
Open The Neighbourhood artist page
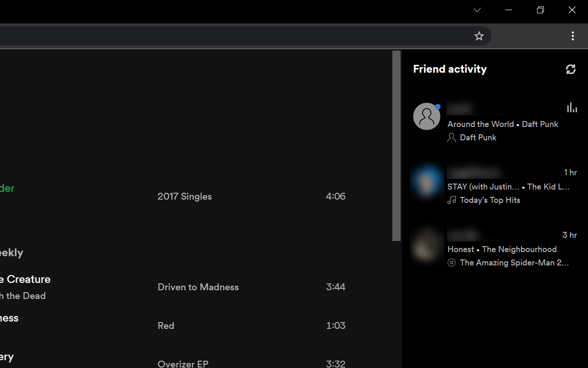[x=519, y=249]
